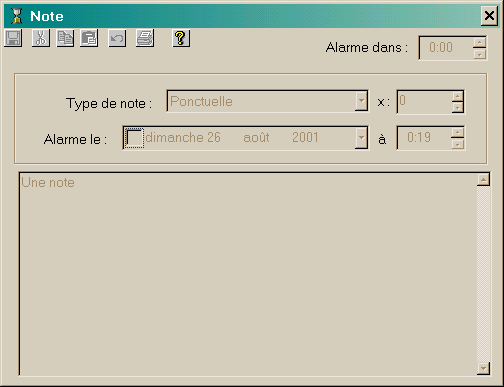Viewport: 504px width, 387px height.
Task: Increase the Alarme dans time value
Action: pyautogui.click(x=480, y=42)
